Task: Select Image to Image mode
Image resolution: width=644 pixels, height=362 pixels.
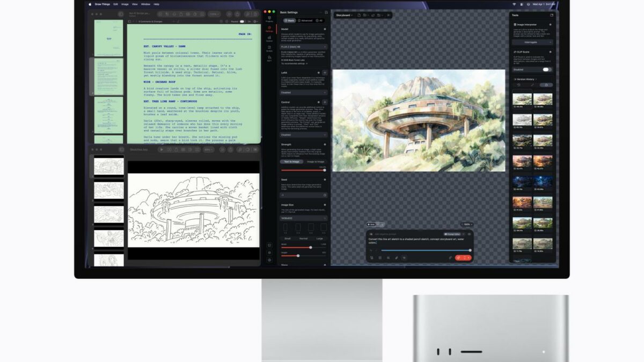Action: 315,161
